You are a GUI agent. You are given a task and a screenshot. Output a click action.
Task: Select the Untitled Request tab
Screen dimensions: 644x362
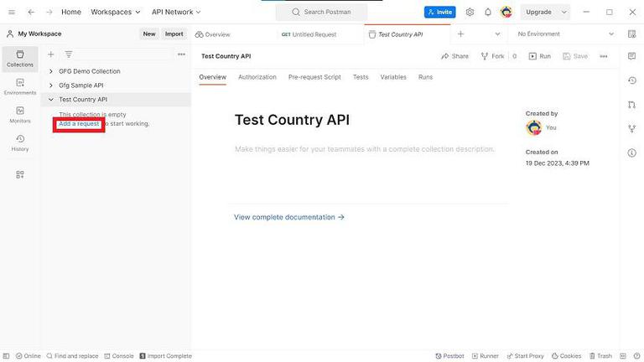[309, 34]
